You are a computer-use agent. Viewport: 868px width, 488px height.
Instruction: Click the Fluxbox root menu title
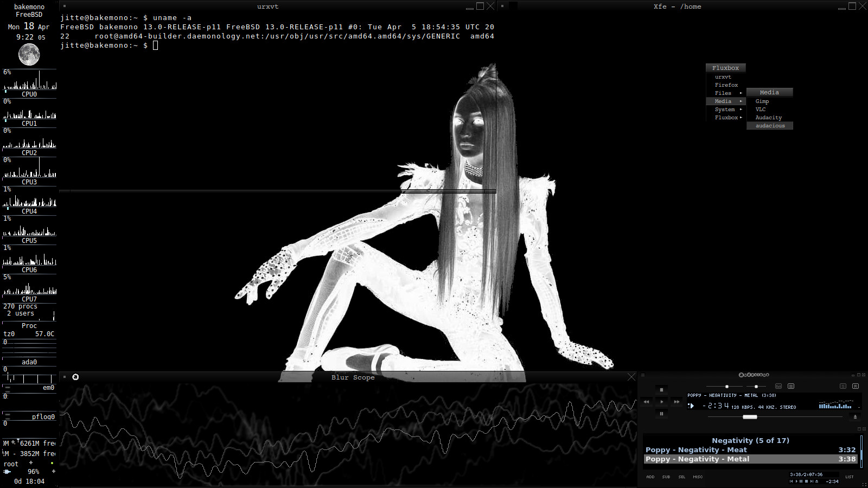tap(726, 68)
